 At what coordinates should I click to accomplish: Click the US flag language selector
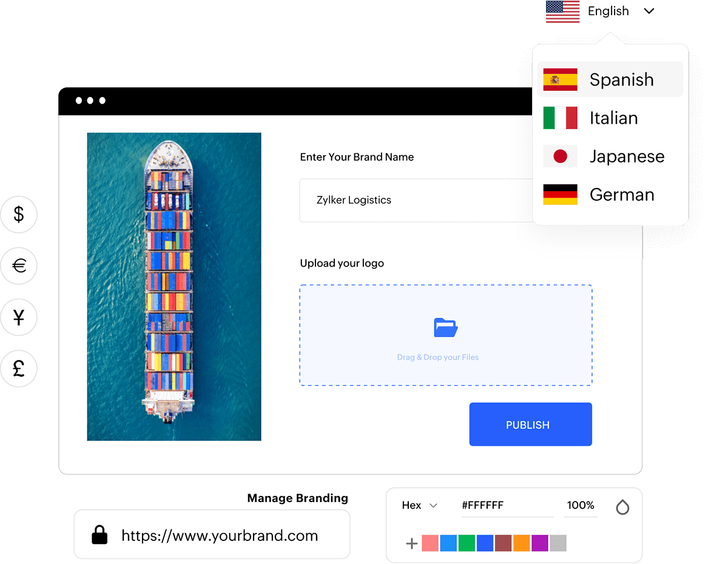(x=562, y=12)
